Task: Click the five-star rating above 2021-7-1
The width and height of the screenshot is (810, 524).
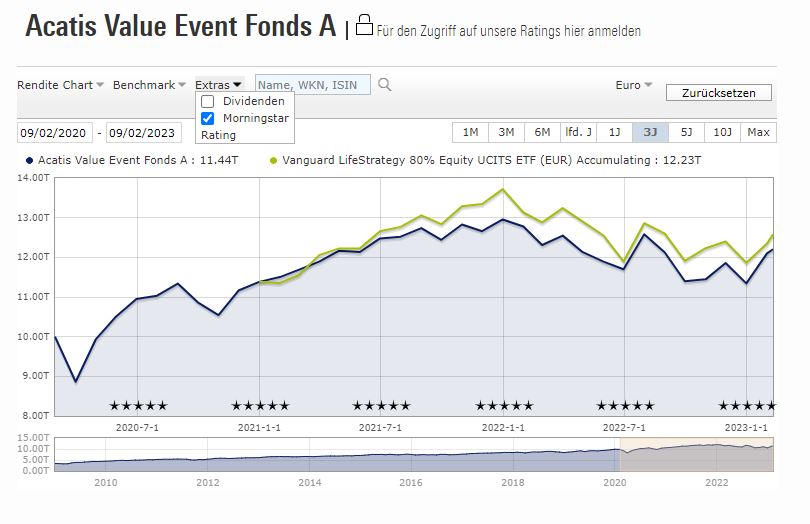Action: (x=381, y=406)
